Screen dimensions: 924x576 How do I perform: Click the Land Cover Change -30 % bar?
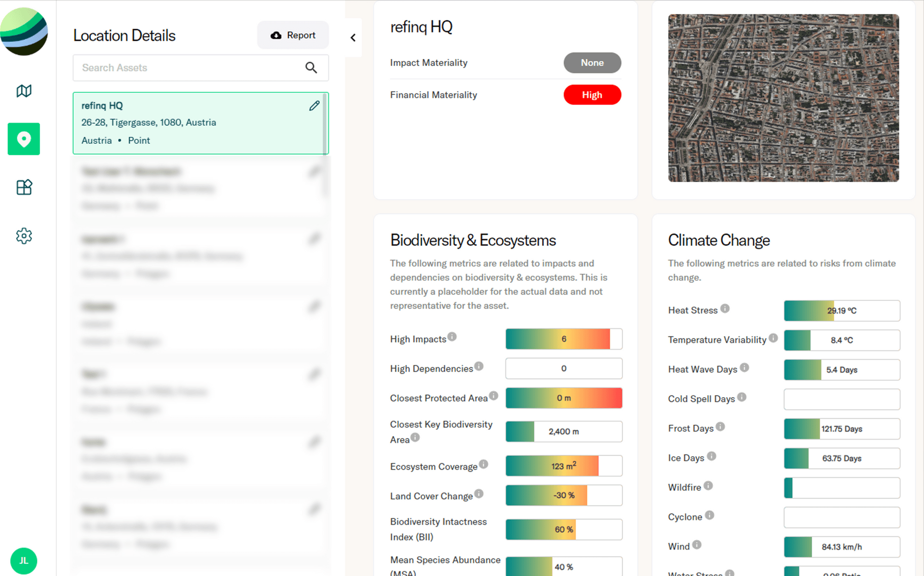564,495
